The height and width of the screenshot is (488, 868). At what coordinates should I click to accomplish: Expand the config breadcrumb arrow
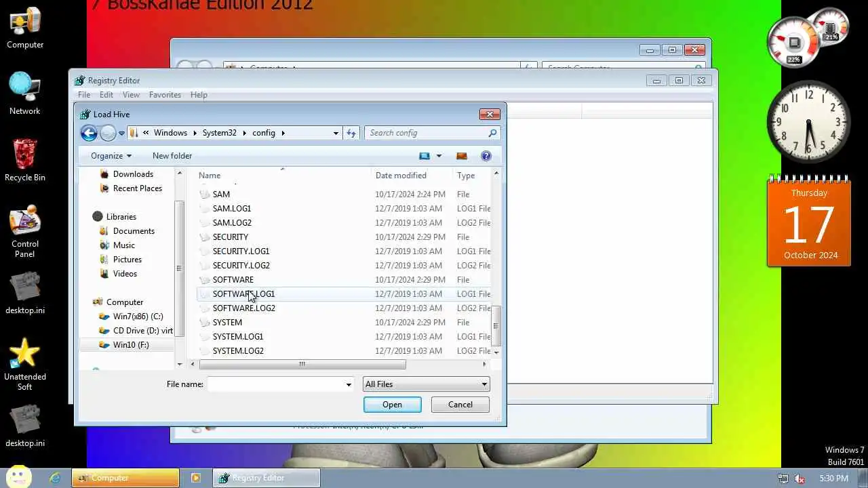[x=283, y=133]
